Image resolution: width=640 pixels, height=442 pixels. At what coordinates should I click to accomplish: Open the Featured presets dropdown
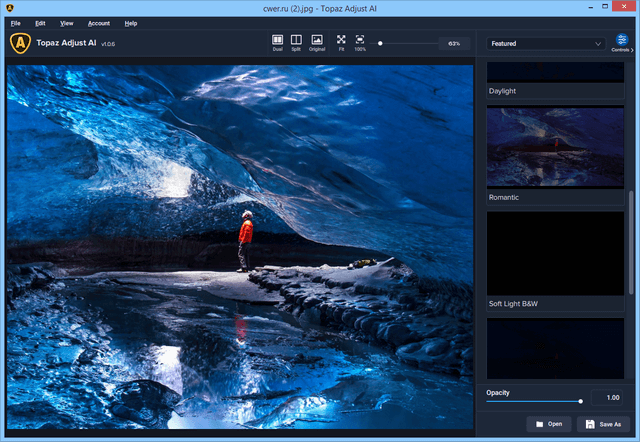click(546, 44)
